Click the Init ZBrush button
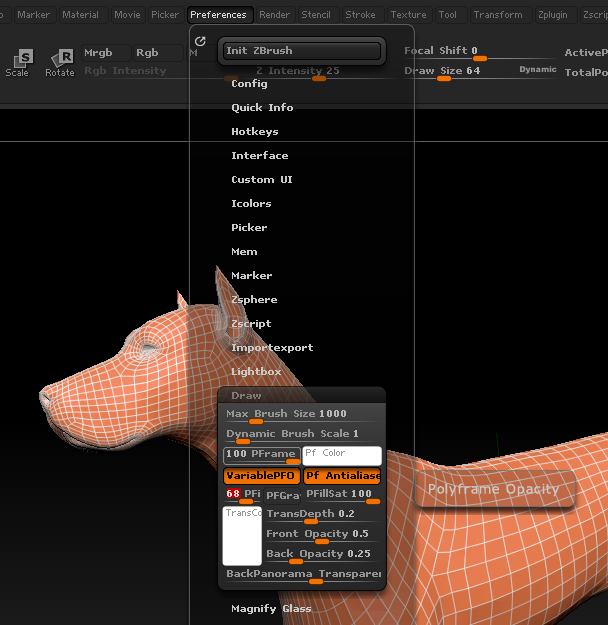The image size is (608, 625). [x=302, y=51]
